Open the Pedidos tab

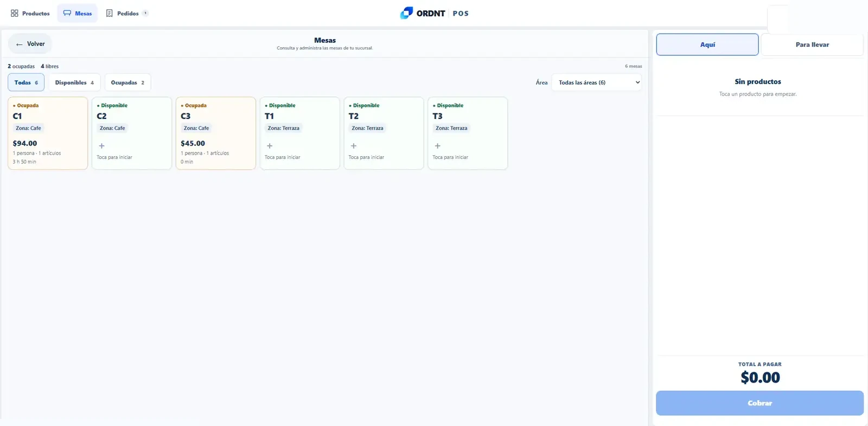pos(127,13)
